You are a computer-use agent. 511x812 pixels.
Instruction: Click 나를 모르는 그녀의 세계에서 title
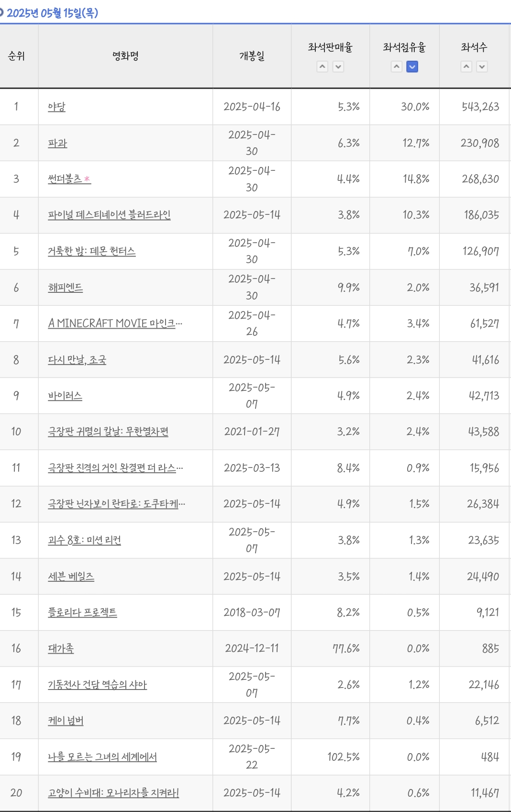coord(102,757)
